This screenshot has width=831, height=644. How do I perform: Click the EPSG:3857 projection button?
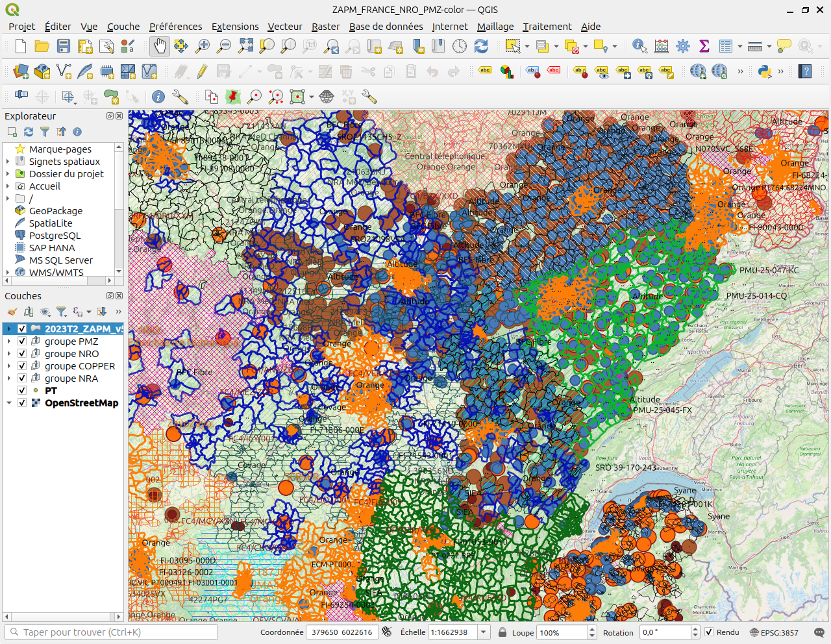(774, 632)
